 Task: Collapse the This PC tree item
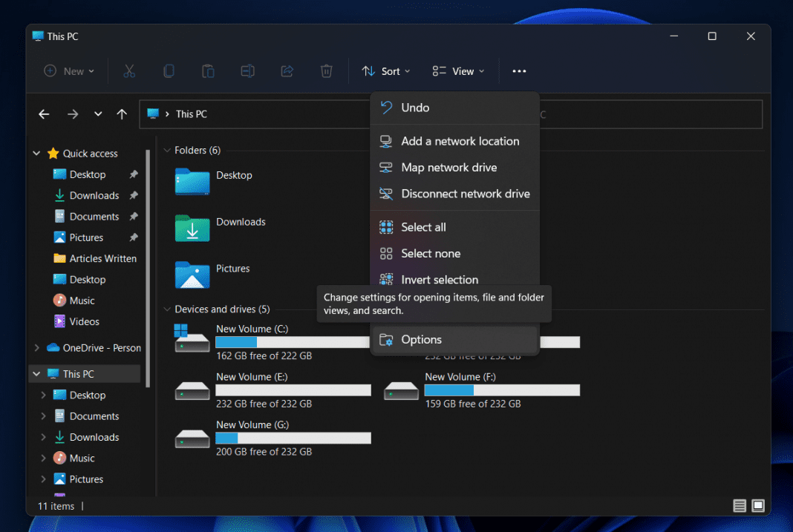pos(36,373)
